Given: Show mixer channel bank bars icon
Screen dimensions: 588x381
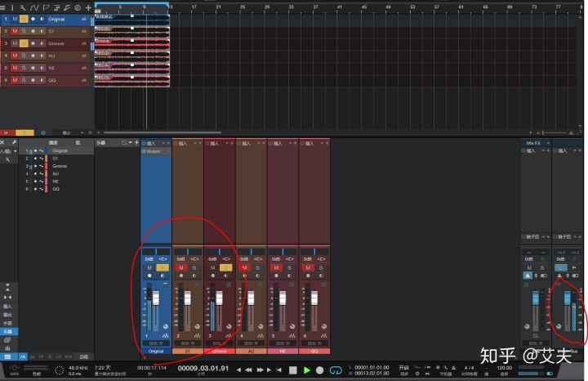Looking at the screenshot, I should click(7, 348).
